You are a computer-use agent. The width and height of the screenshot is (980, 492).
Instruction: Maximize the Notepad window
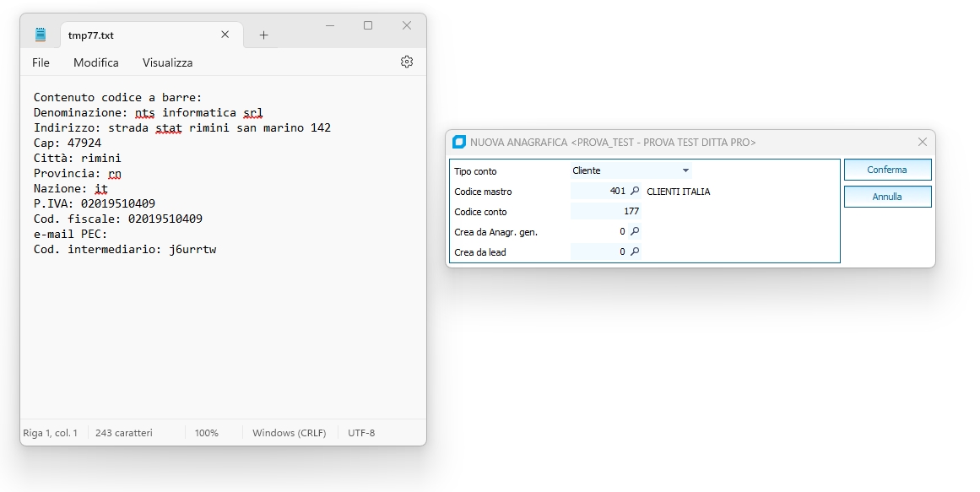click(x=368, y=25)
